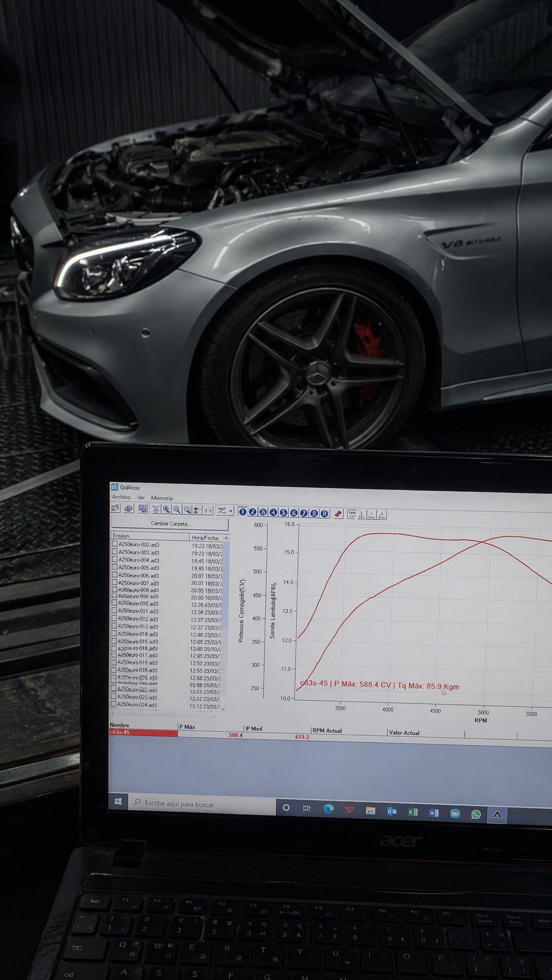Click the red cursor markers icon
This screenshot has width=552, height=980.
pos(208,511)
